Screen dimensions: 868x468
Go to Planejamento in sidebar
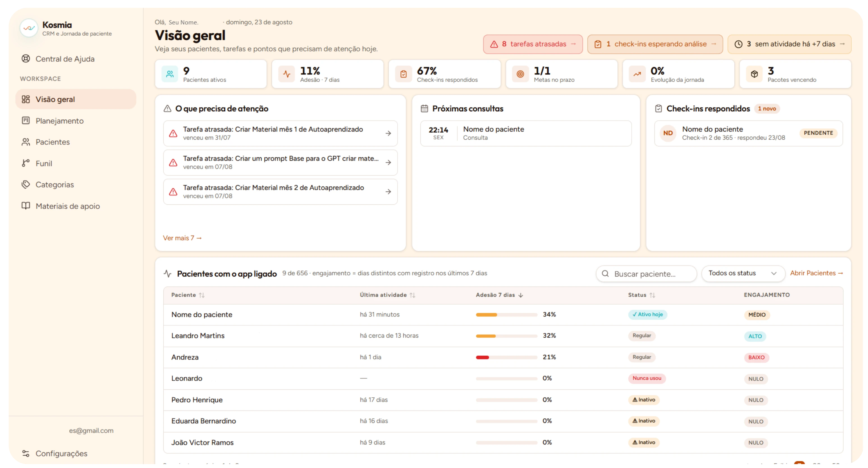pos(76,121)
